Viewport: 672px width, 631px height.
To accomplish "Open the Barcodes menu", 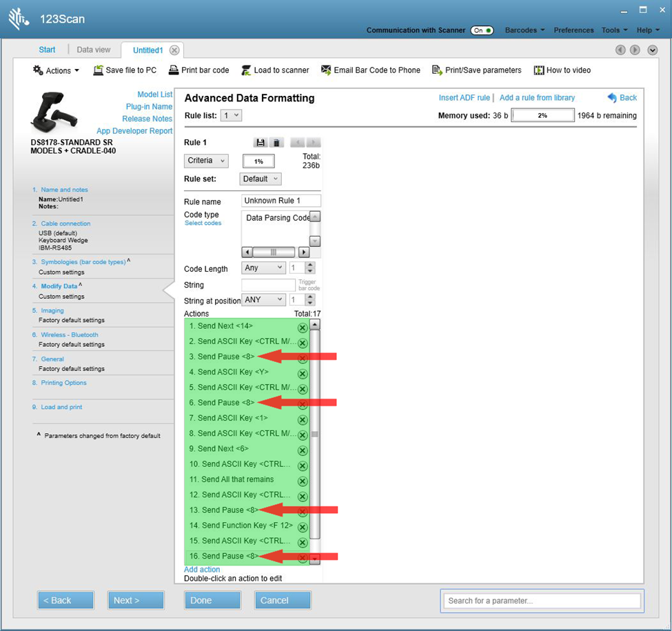I will click(x=525, y=30).
